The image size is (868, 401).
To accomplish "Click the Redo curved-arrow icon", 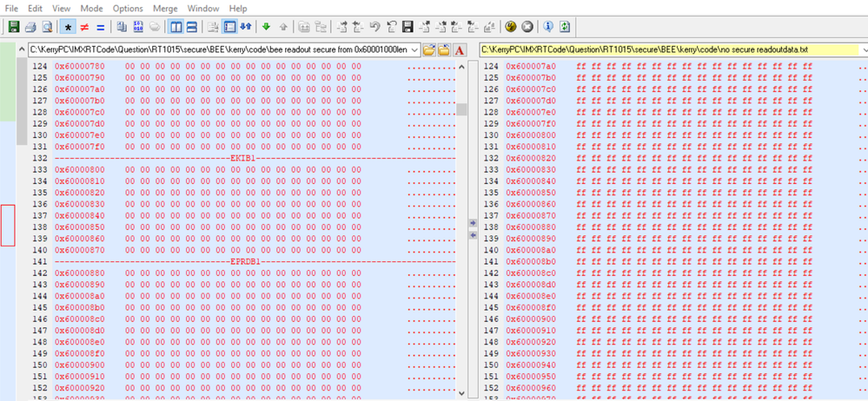I will pos(391,27).
